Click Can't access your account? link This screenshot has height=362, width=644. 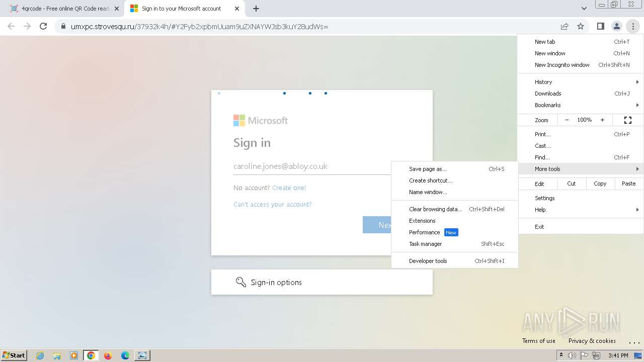coord(272,204)
